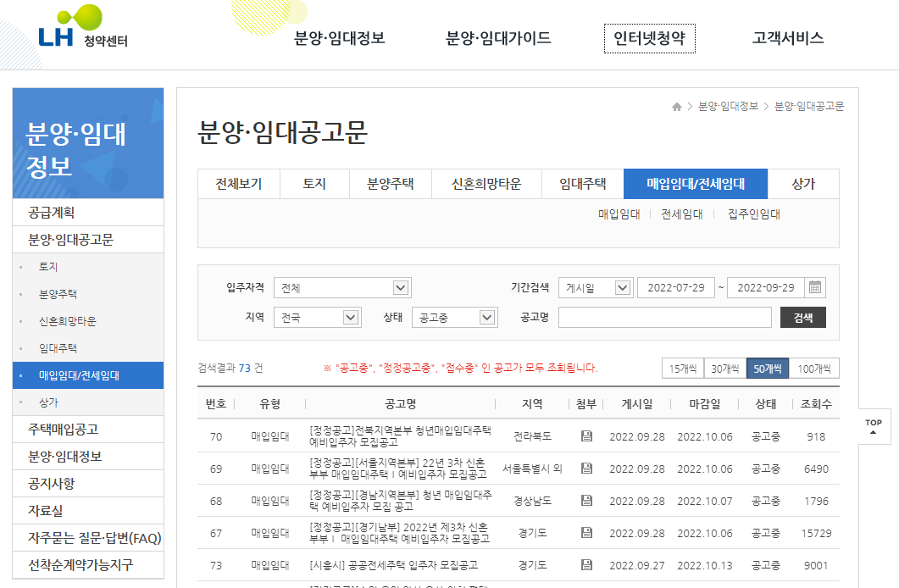Select 100개씩 results per page
The image size is (899, 588).
point(815,368)
